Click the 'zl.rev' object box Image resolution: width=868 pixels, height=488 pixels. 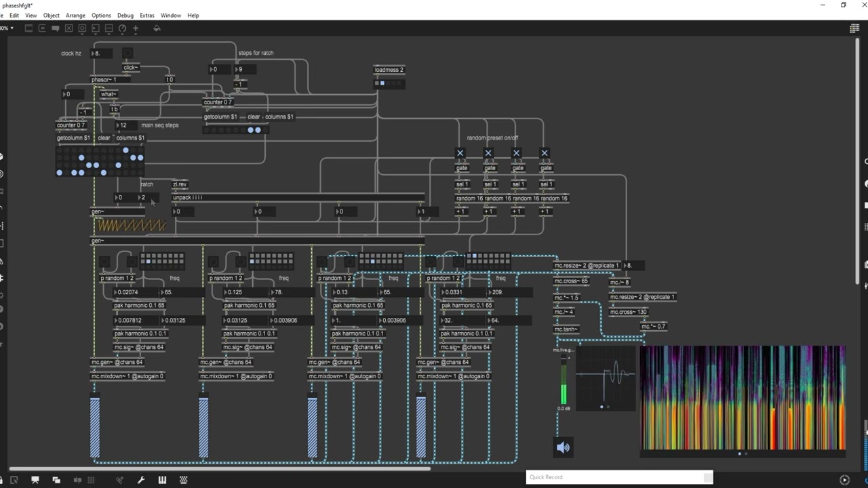click(x=180, y=184)
